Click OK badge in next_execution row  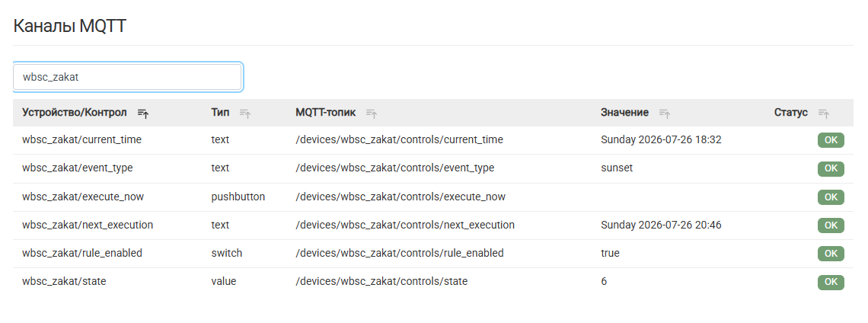[x=831, y=225]
